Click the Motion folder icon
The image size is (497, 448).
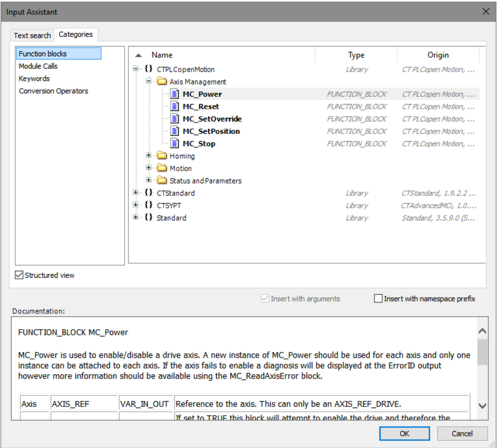[161, 168]
